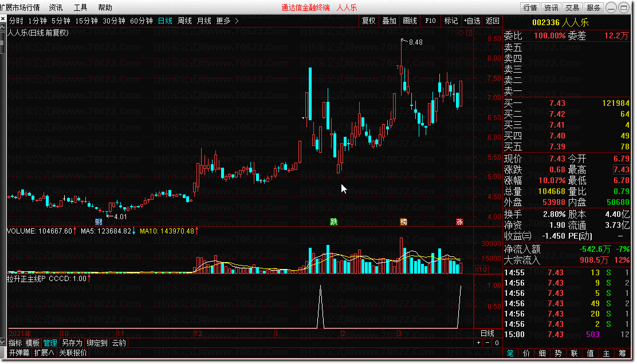Select the 15分钟 period
Image resolution: width=637 pixels, height=364 pixels.
(x=86, y=21)
